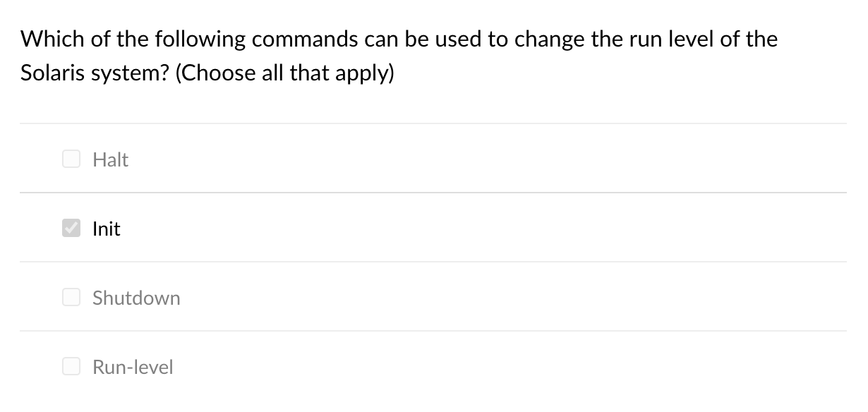868x412 pixels.
Task: Select the Run-level answer option
Action: coord(133,367)
